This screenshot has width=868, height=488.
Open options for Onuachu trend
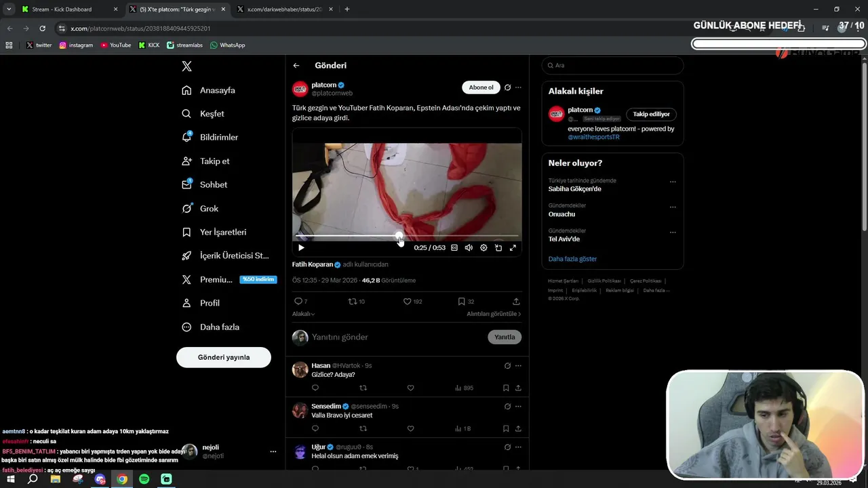673,207
